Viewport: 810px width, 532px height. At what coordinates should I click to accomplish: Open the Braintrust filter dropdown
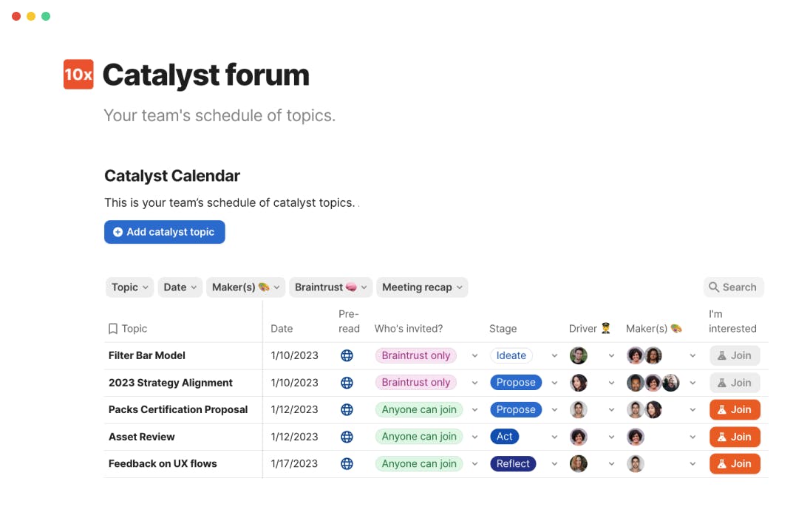click(330, 287)
